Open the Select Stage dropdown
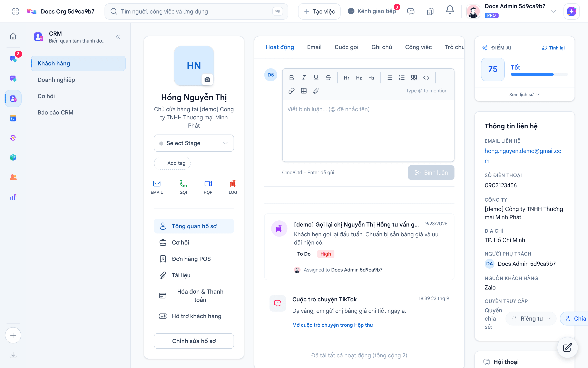 (x=194, y=143)
